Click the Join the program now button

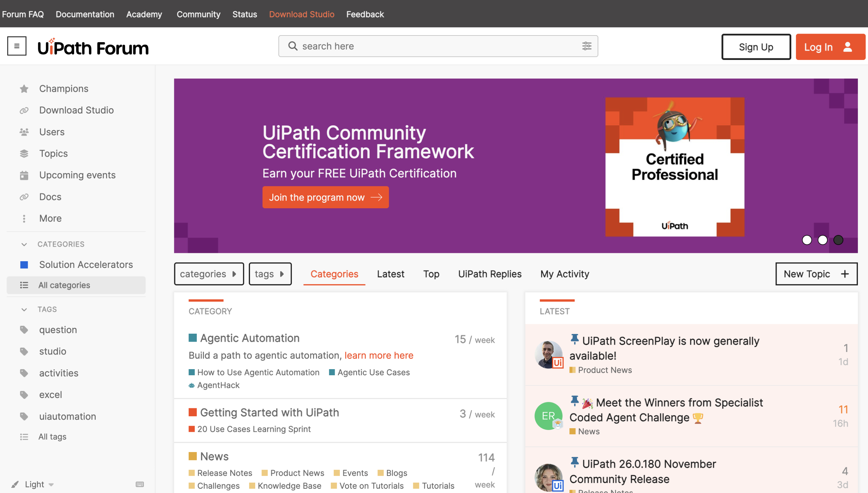[325, 197]
